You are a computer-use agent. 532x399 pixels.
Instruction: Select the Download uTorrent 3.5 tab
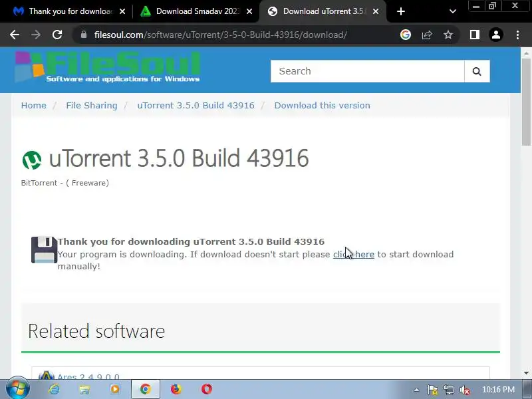point(323,11)
